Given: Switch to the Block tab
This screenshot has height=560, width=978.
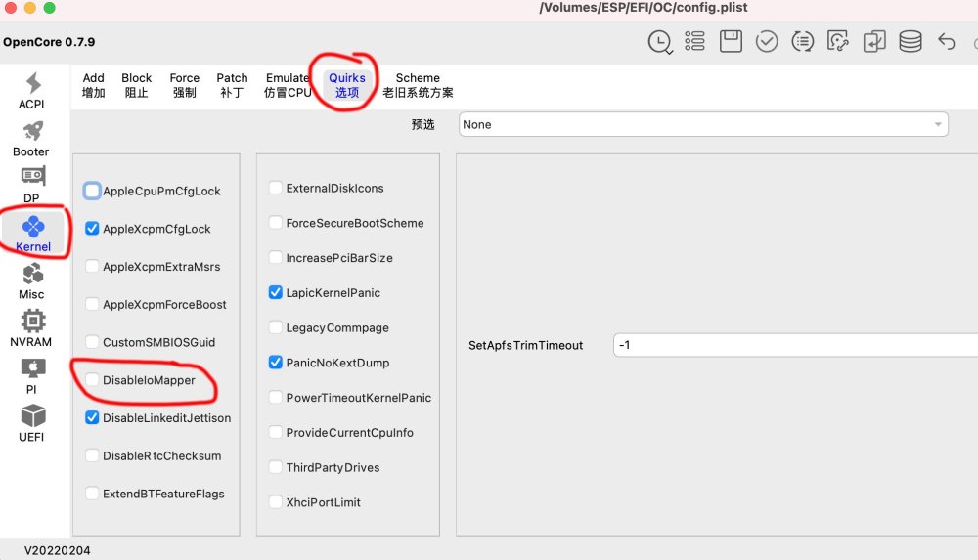Looking at the screenshot, I should pyautogui.click(x=137, y=85).
